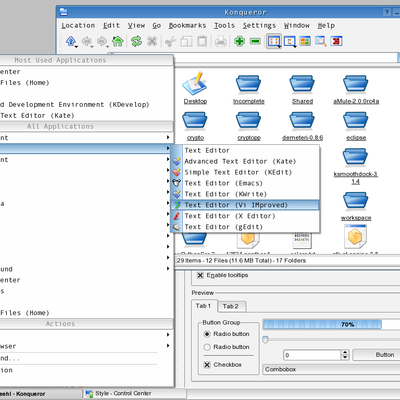Select the Tree View mode button
This screenshot has height=400, width=400.
(x=289, y=41)
